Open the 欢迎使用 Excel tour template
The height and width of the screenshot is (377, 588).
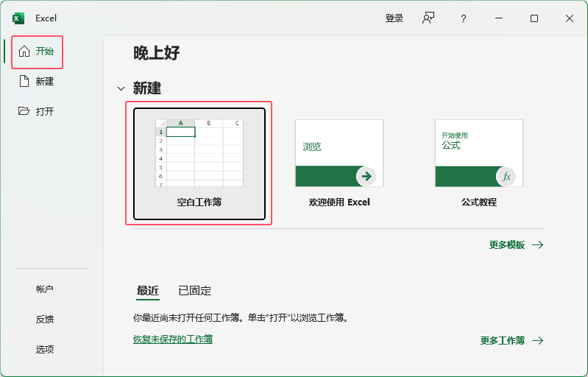pos(339,163)
